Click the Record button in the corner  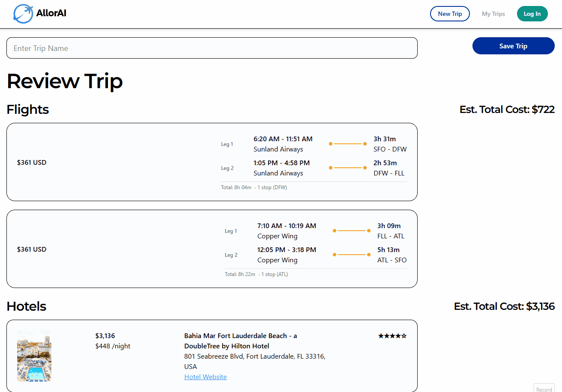[544, 389]
